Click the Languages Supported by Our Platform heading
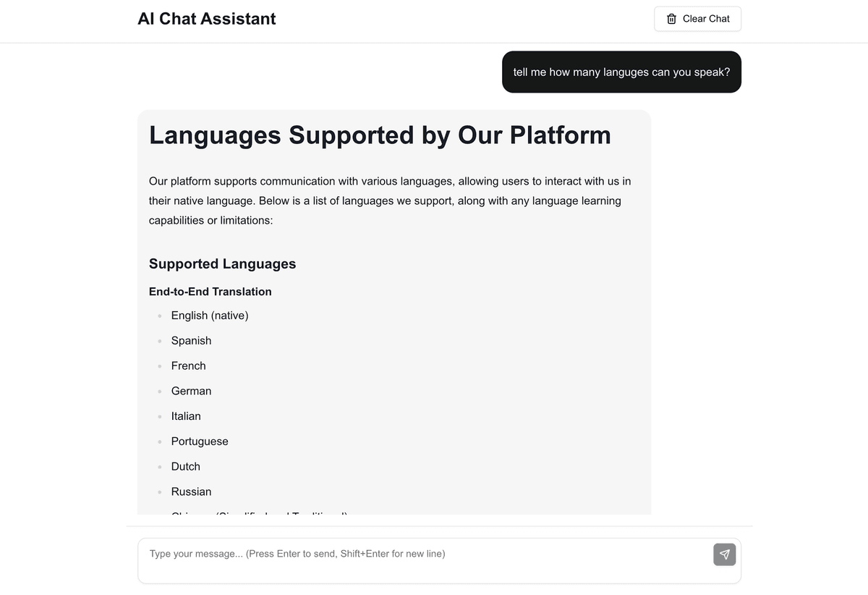This screenshot has height=595, width=868. [380, 135]
